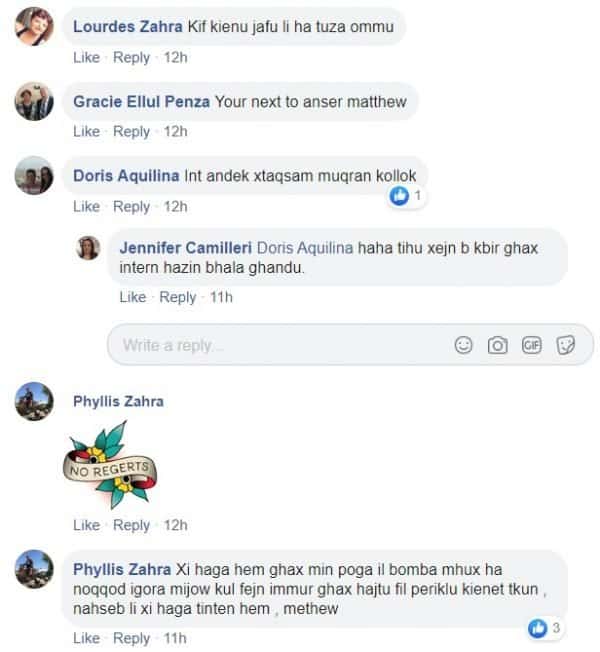
Task: Like Doris Aquilina's comment
Action: click(x=86, y=206)
